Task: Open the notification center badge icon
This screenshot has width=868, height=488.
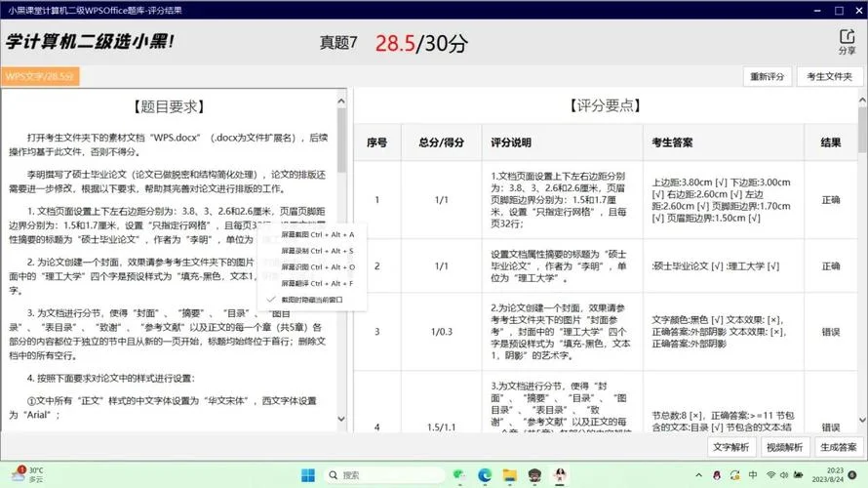Action: click(x=852, y=474)
